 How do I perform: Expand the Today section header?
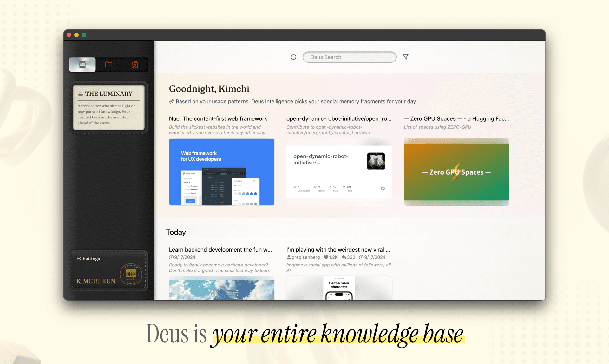pos(176,231)
